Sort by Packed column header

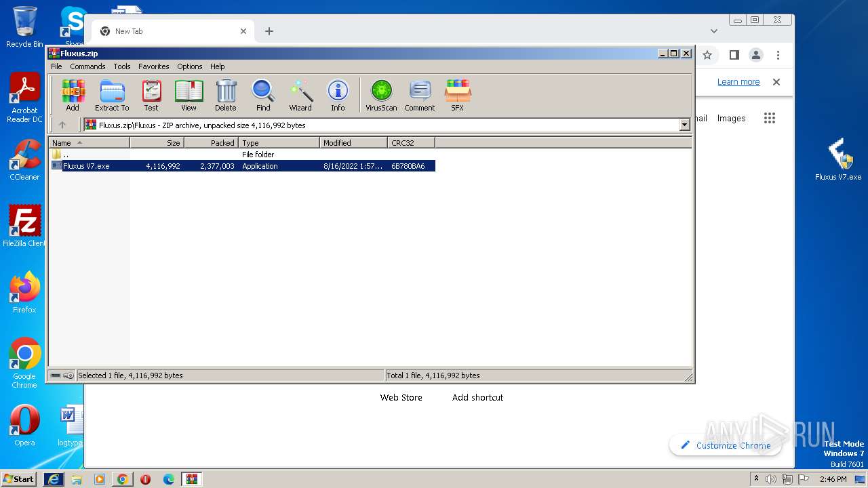[x=211, y=143]
